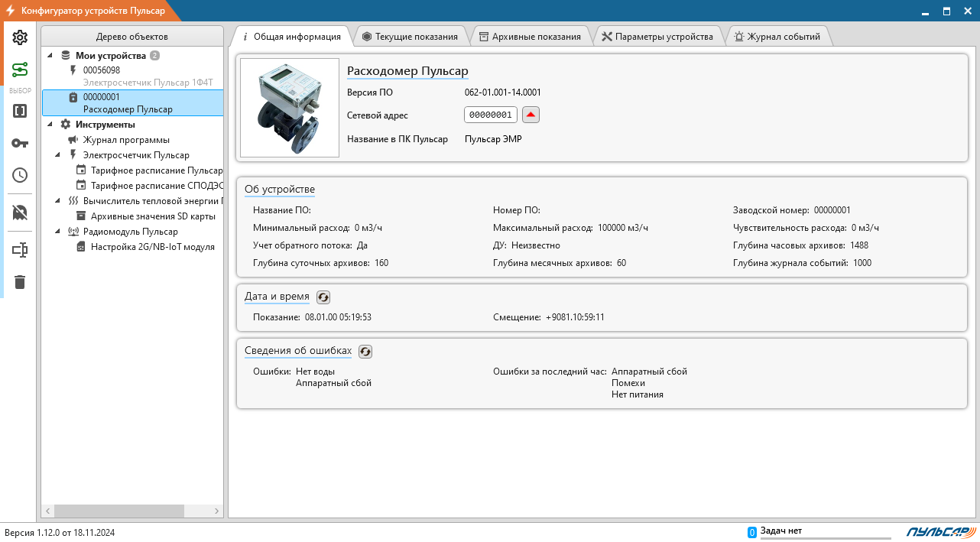Click calendar icon of Тарифное расписание Пульсар
980x542 pixels.
coord(81,170)
